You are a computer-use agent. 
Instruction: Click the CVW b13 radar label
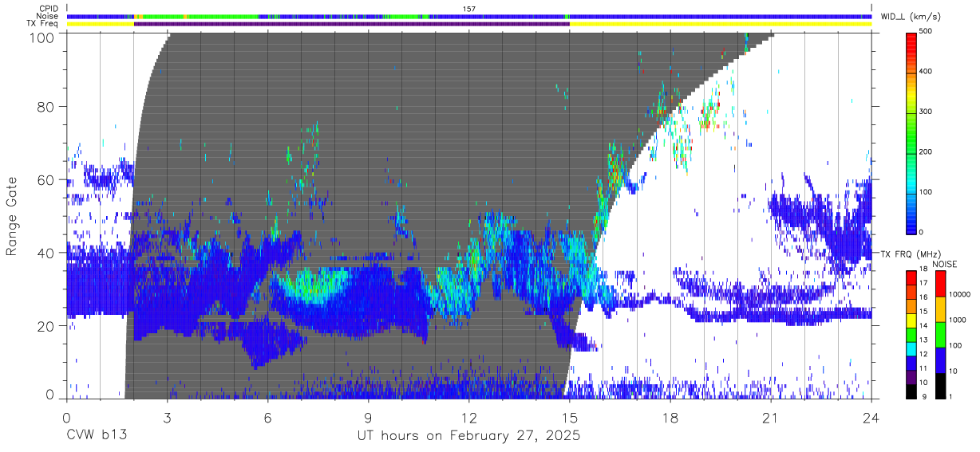(97, 436)
